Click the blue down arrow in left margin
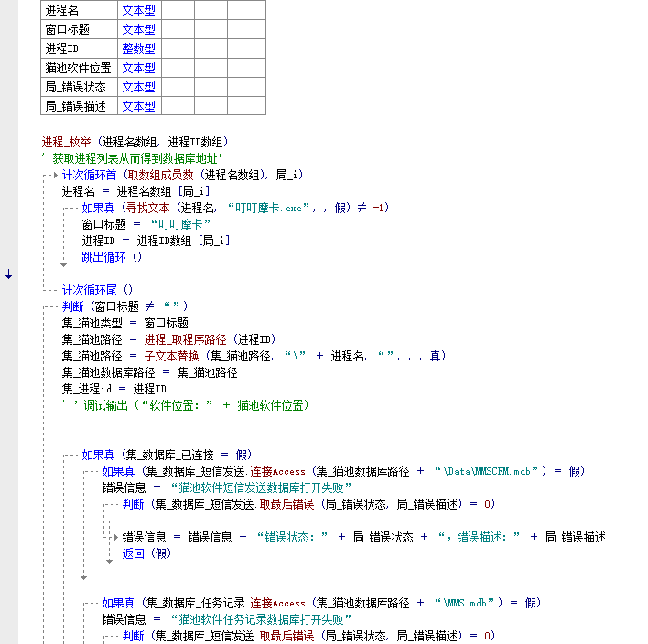The width and height of the screenshot is (648, 644). (8, 274)
